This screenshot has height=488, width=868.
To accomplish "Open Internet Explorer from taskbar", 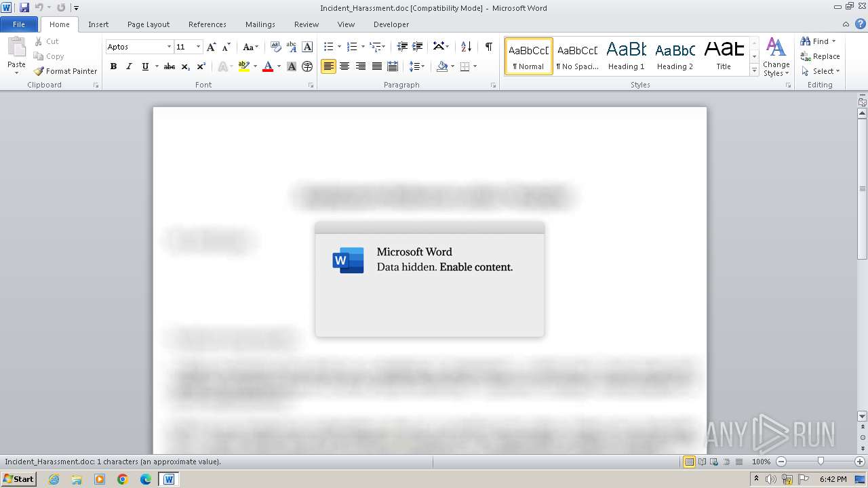I will 54,479.
